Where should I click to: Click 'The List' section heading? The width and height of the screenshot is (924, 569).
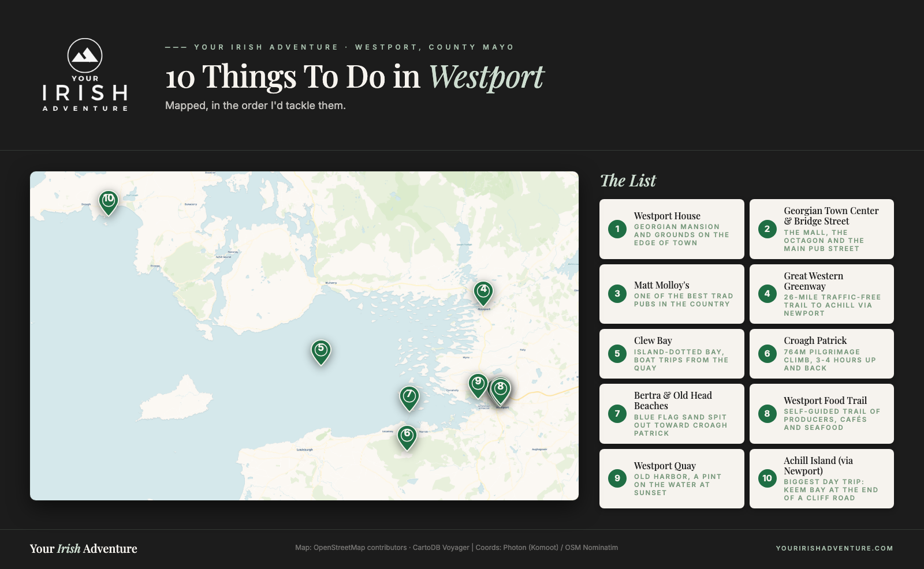pos(628,181)
